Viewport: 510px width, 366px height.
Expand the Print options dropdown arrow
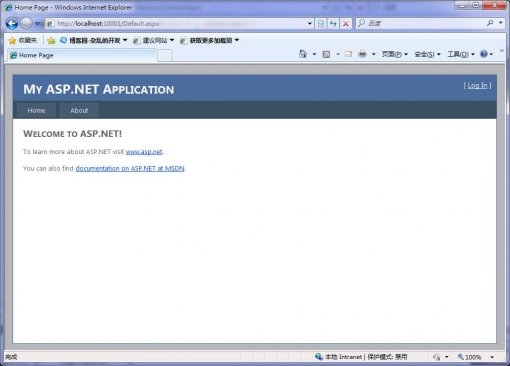click(374, 54)
